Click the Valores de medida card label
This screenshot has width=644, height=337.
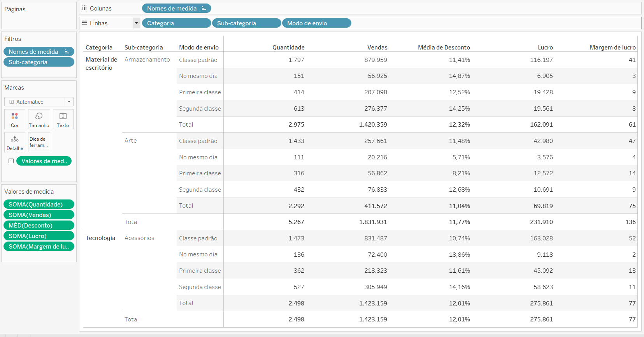29,191
